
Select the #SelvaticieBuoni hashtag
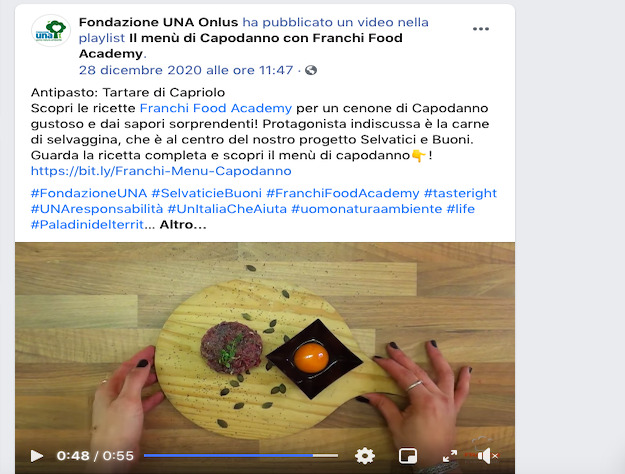point(206,193)
